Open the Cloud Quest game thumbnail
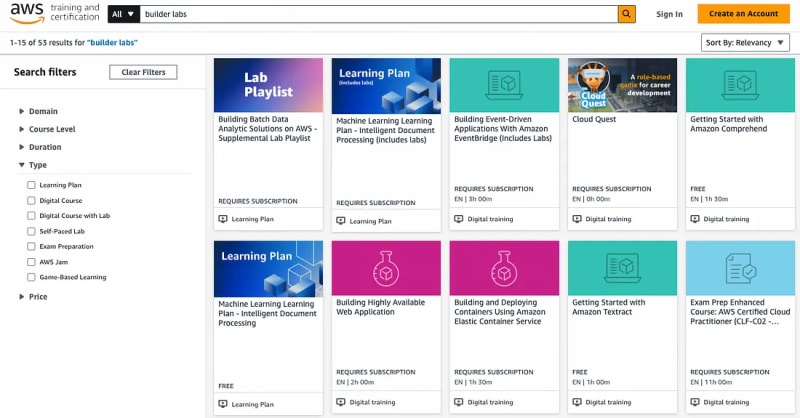800x418 pixels. [622, 85]
